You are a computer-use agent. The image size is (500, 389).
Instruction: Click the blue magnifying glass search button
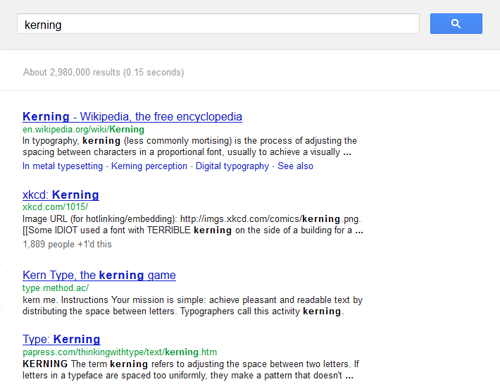point(456,24)
